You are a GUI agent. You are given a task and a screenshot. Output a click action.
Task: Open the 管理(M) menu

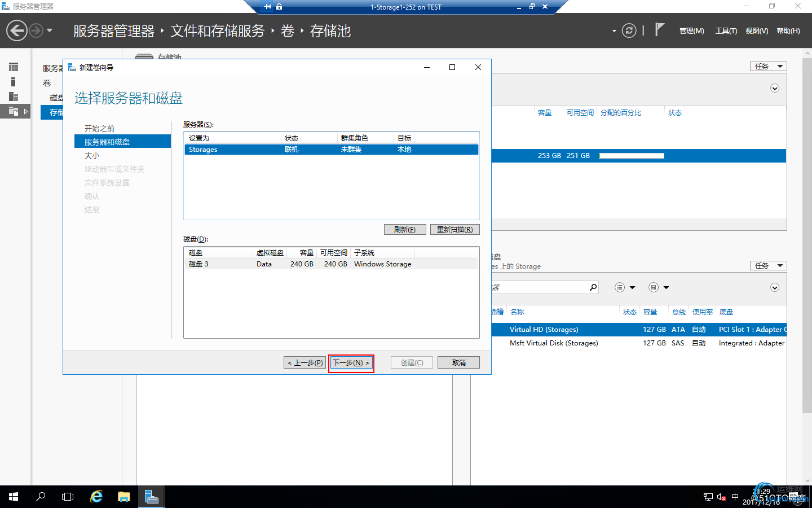691,31
